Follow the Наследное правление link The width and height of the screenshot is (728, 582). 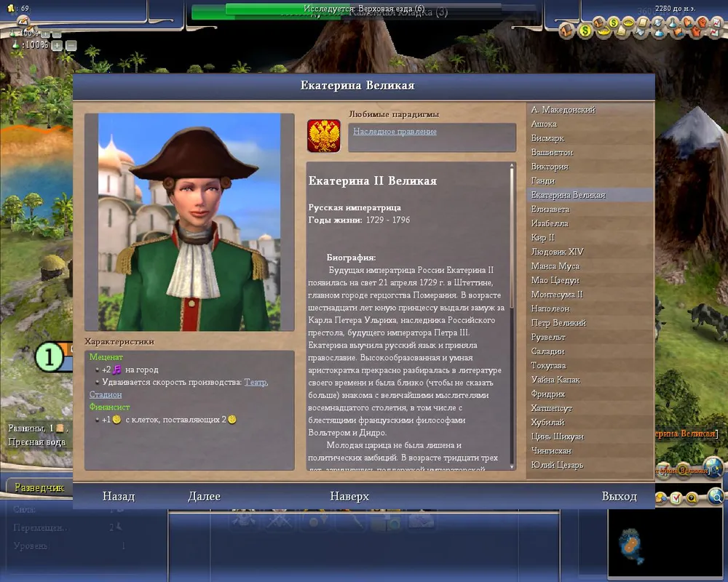[395, 132]
